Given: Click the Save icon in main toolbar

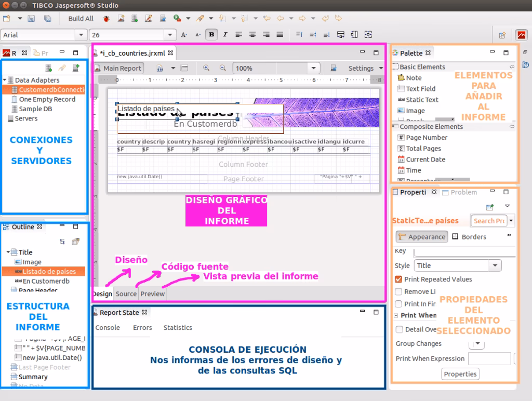Looking at the screenshot, I should (31, 19).
